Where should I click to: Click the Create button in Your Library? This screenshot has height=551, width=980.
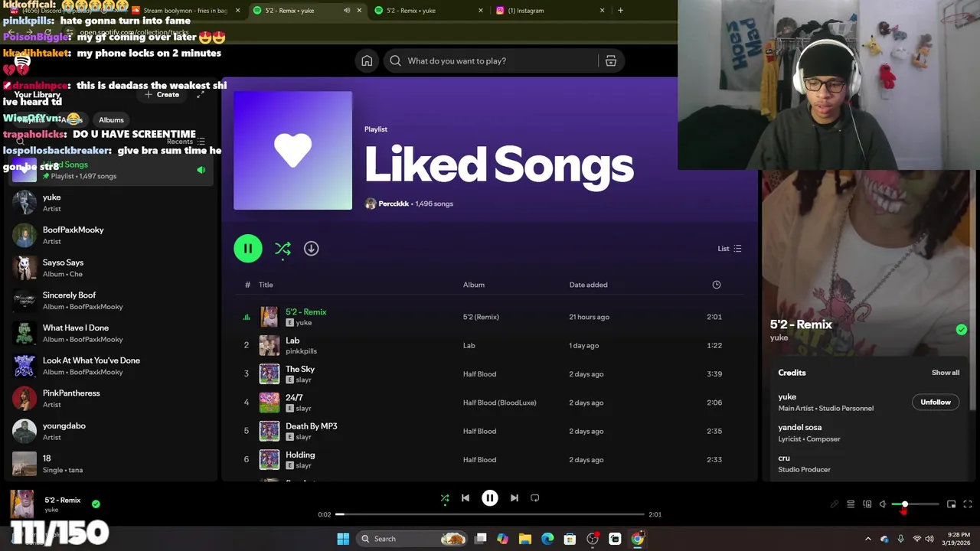tap(162, 95)
